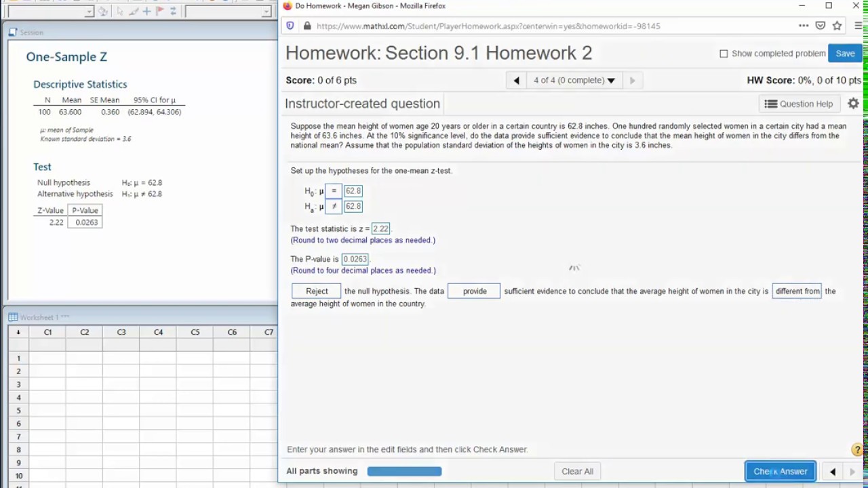Select row 5 header in worksheet

(18, 410)
